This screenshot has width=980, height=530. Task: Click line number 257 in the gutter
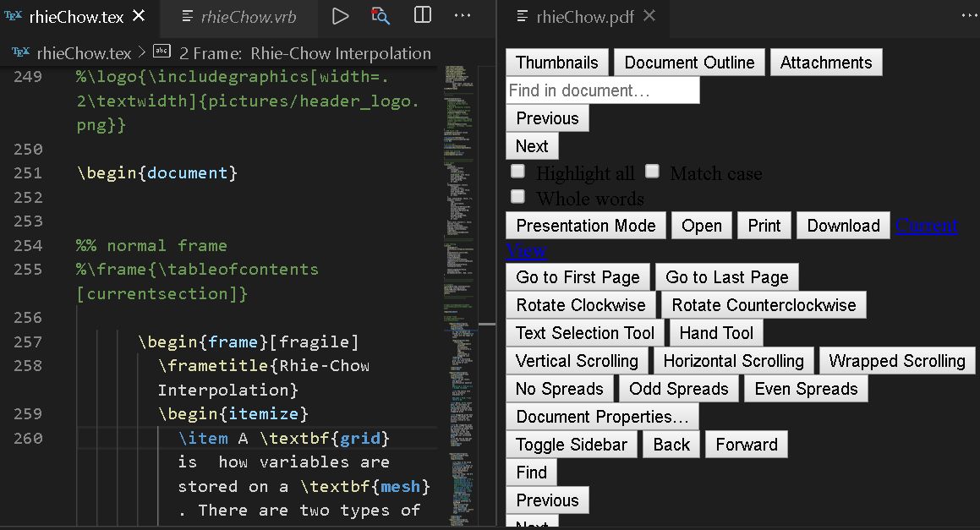pos(28,341)
